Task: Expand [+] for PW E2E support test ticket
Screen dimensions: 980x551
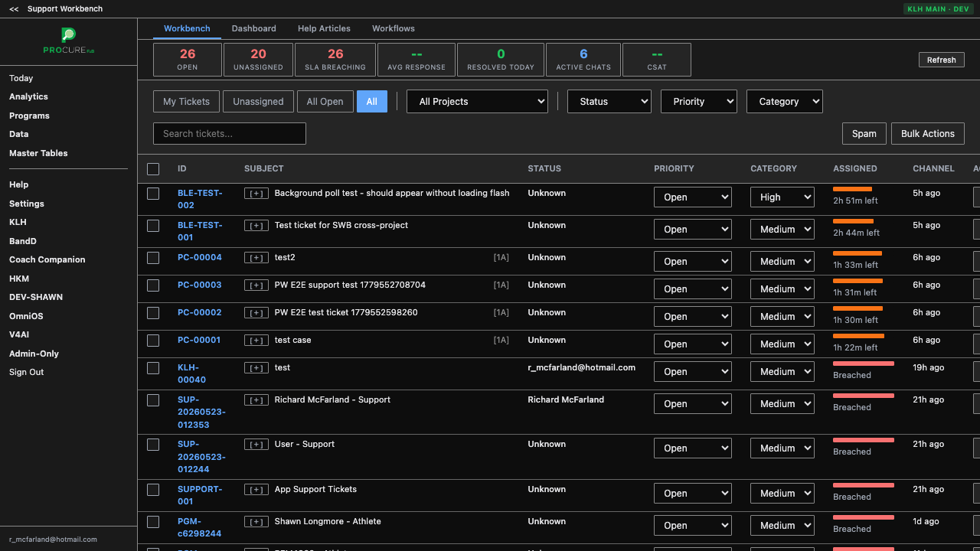Action: click(x=256, y=285)
